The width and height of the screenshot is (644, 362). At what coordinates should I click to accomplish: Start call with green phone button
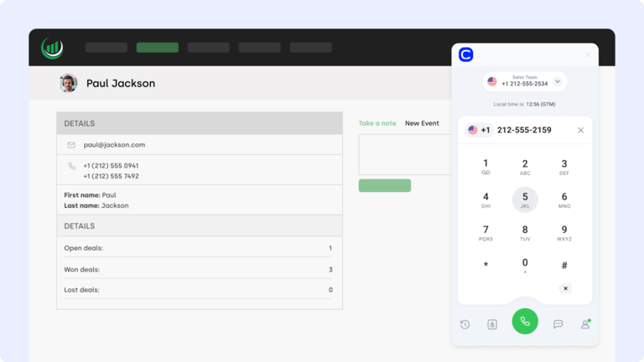(x=525, y=322)
